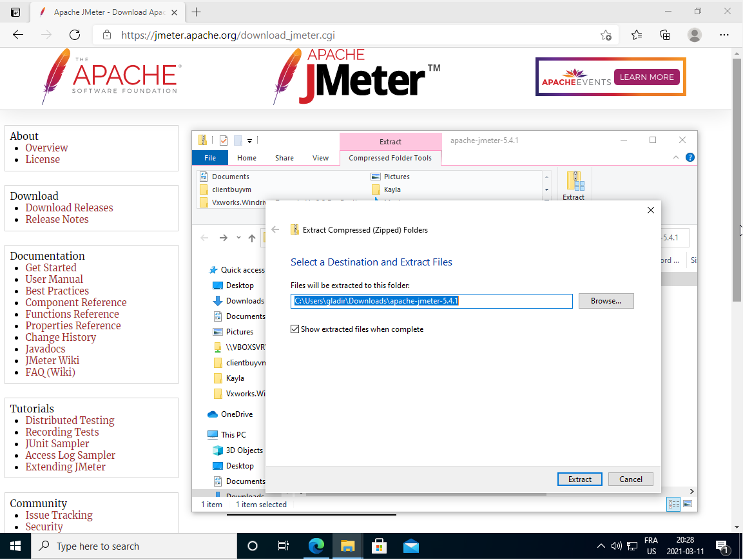
Task: Click the extraction destination path field
Action: (x=431, y=301)
